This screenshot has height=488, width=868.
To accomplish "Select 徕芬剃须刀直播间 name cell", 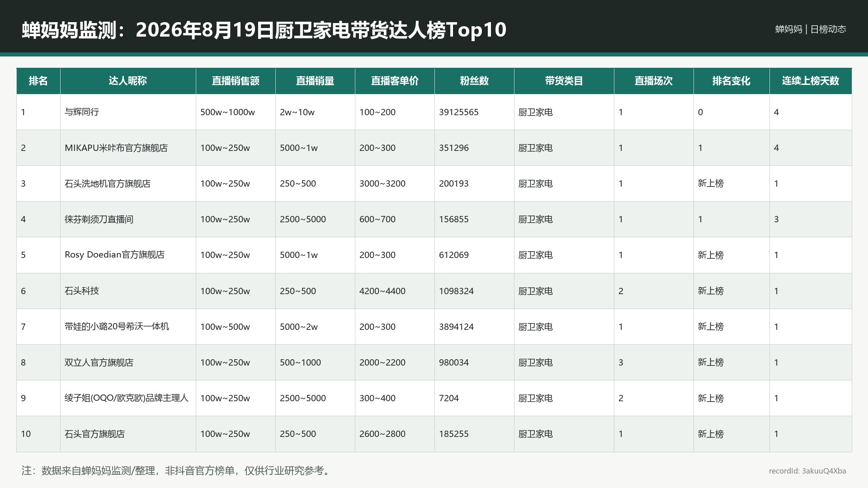I will click(x=128, y=219).
